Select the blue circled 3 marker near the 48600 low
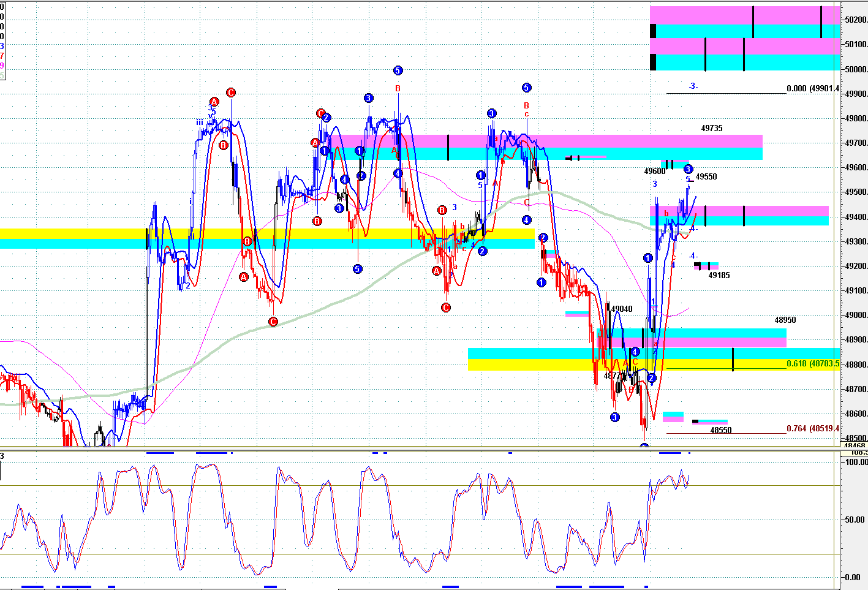 [x=614, y=417]
